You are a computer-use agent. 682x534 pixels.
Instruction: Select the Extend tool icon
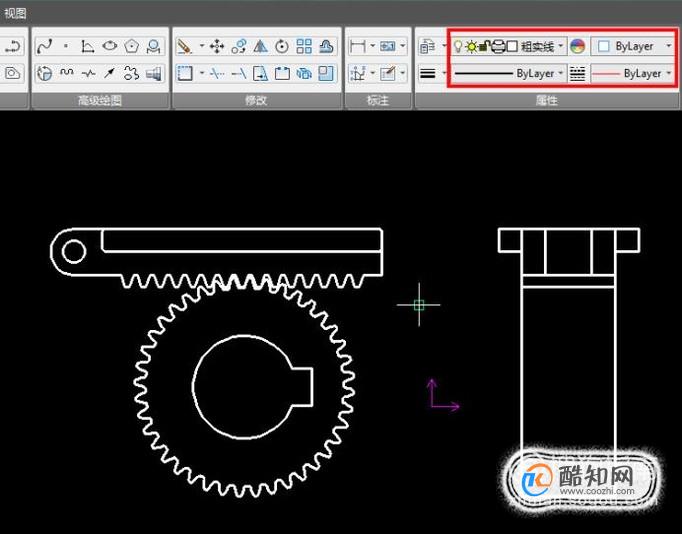click(239, 73)
